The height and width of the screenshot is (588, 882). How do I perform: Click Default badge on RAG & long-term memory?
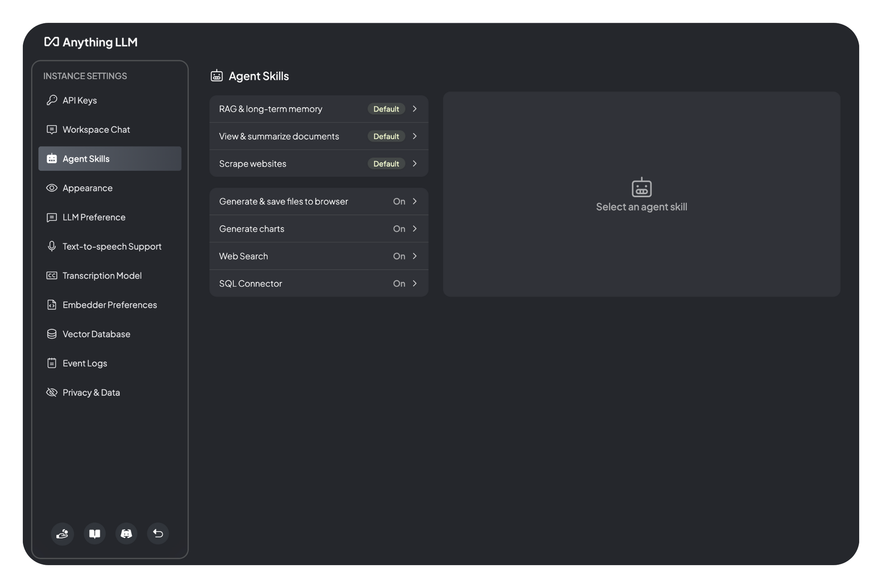point(386,109)
